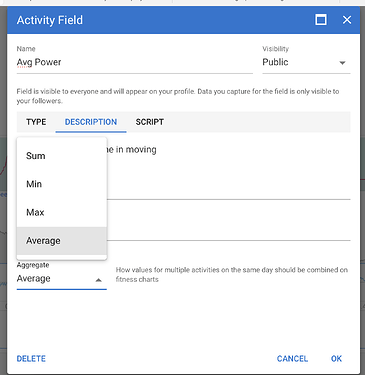
Task: Click the 'How values for multiple activities' help text
Action: point(232,274)
